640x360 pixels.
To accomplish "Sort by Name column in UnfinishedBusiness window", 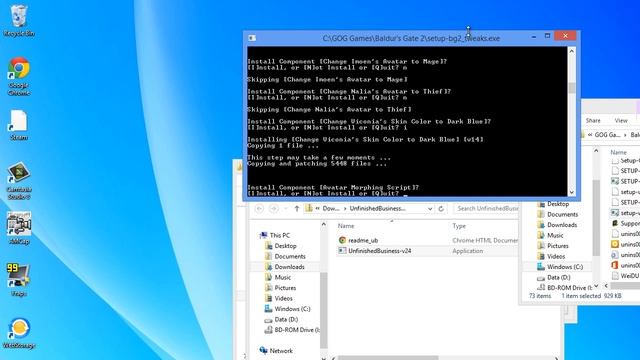I will [x=346, y=226].
